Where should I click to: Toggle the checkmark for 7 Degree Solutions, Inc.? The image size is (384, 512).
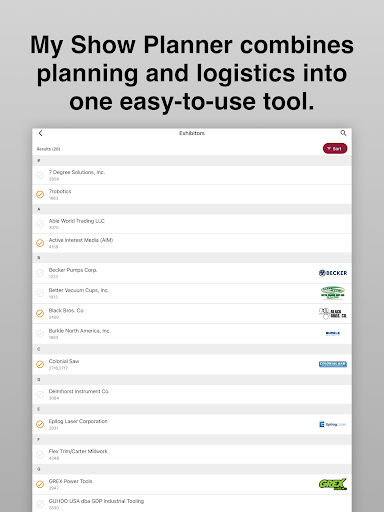(40, 175)
